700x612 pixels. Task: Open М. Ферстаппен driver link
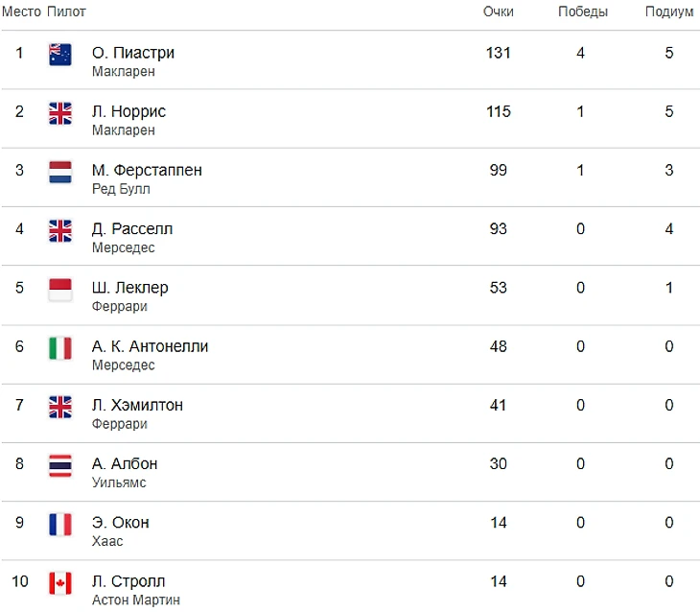tap(147, 170)
